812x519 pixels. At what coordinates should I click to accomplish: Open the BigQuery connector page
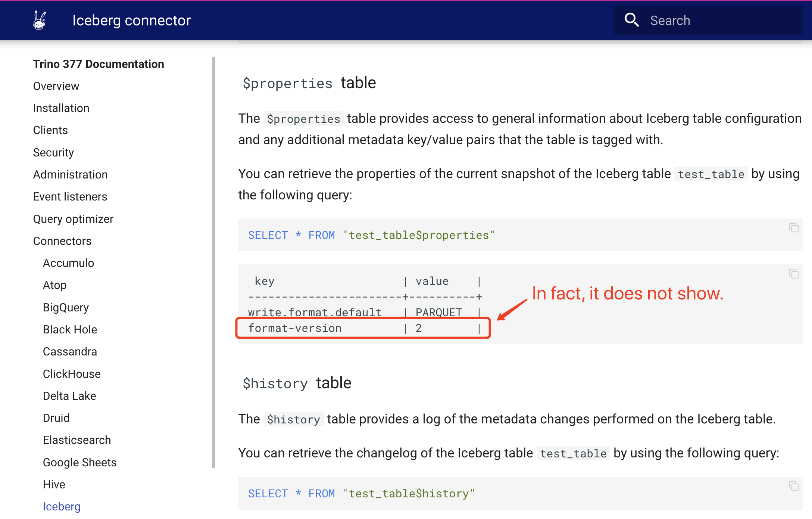pos(66,307)
